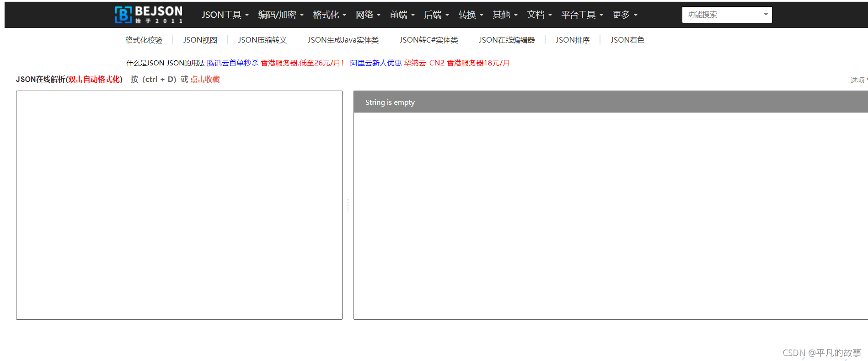
Task: Click the JSON output result panel
Action: click(x=611, y=216)
